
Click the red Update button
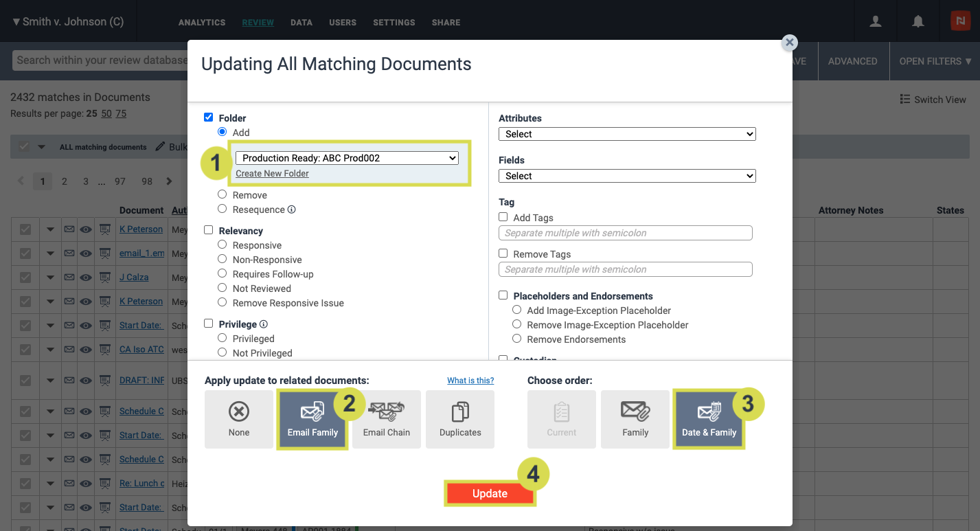(490, 493)
